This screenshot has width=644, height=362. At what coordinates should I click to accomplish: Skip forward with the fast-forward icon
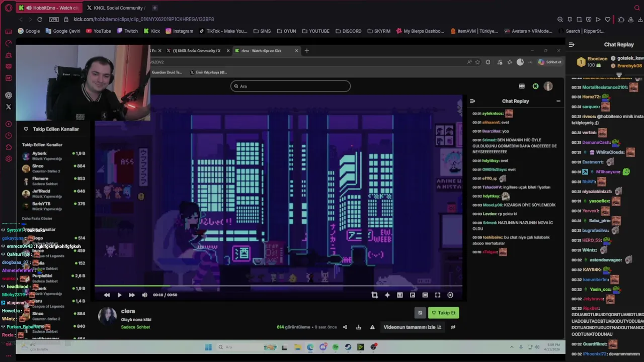tap(132, 295)
